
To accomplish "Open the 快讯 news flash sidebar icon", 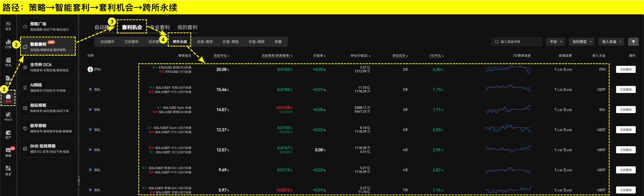I will coord(8,60).
